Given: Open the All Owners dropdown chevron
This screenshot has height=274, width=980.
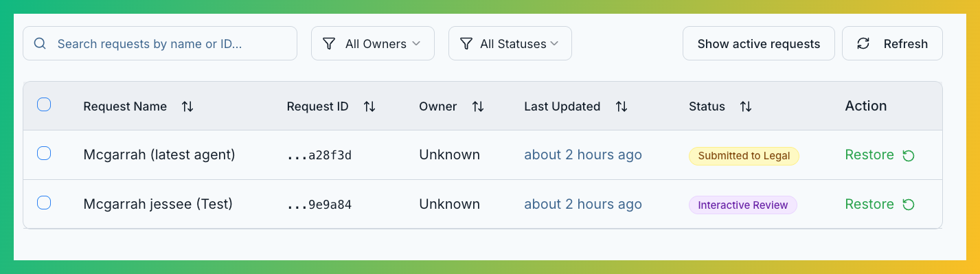Looking at the screenshot, I should tap(416, 44).
